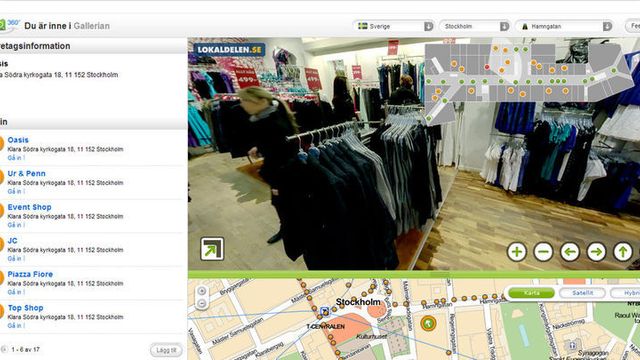Zoom out the panorama with minus icon

coord(543,252)
